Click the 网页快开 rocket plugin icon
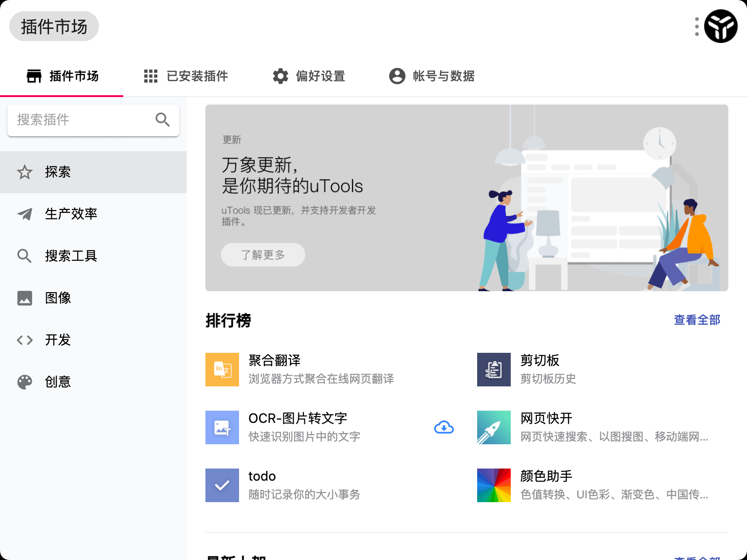747x560 pixels. click(494, 427)
